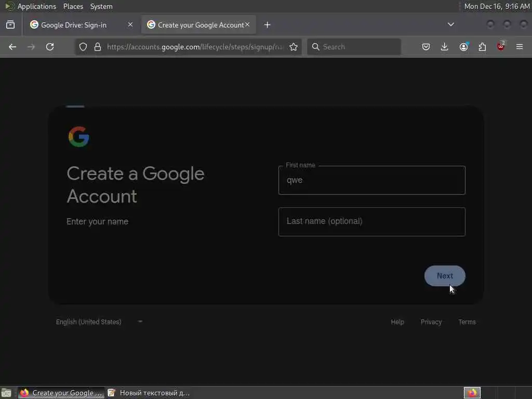Click the Next button
Viewport: 532px width, 399px height.
445,276
